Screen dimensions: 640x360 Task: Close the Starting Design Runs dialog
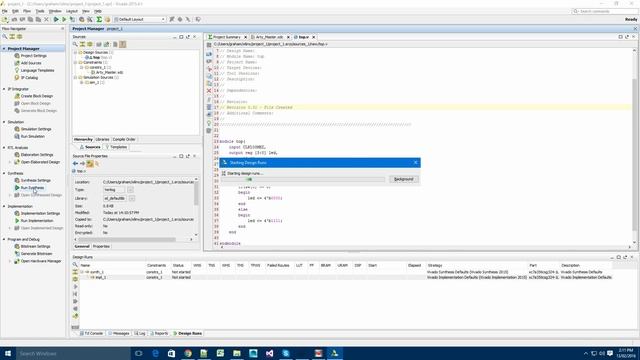click(x=416, y=162)
